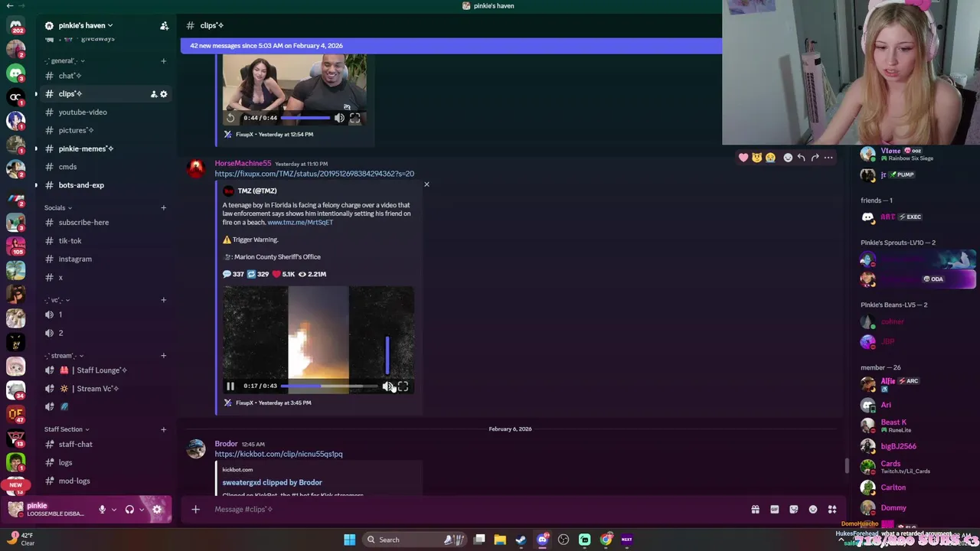Open the attachment plus button in message bar
The height and width of the screenshot is (551, 980).
click(195, 509)
